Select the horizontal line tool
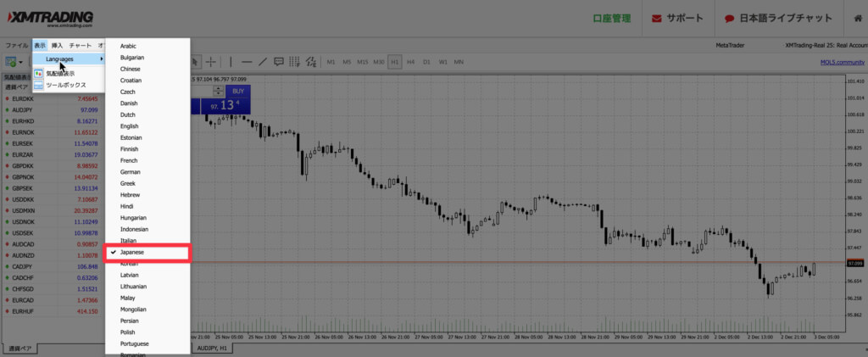The image size is (868, 357). (x=247, y=62)
